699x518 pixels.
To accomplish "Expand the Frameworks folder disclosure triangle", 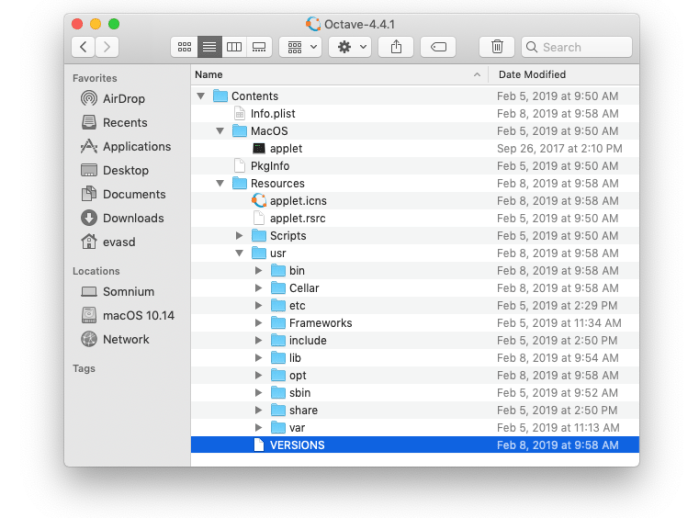I will pyautogui.click(x=259, y=323).
